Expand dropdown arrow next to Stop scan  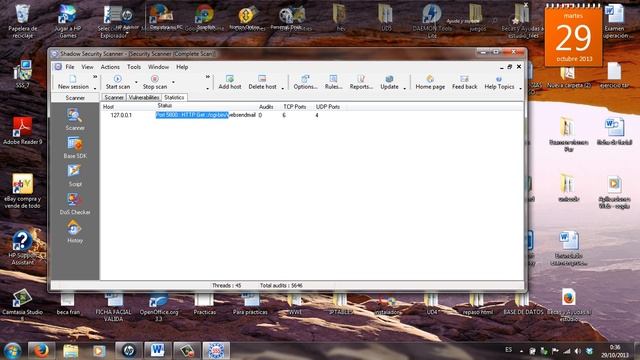click(x=173, y=82)
